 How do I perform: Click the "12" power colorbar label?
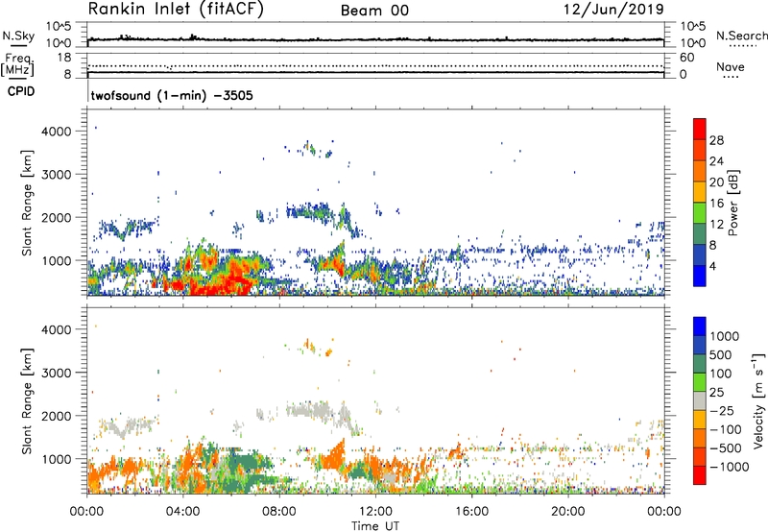pyautogui.click(x=716, y=225)
